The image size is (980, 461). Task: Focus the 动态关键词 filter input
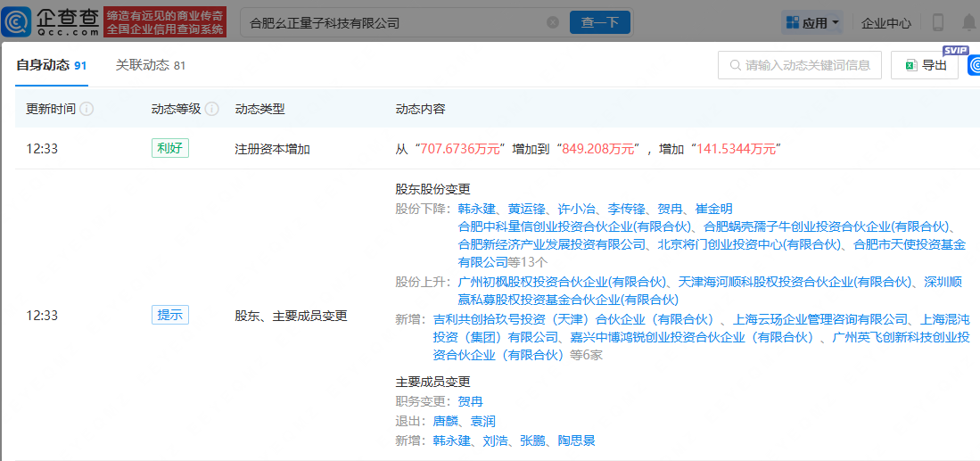click(x=808, y=65)
